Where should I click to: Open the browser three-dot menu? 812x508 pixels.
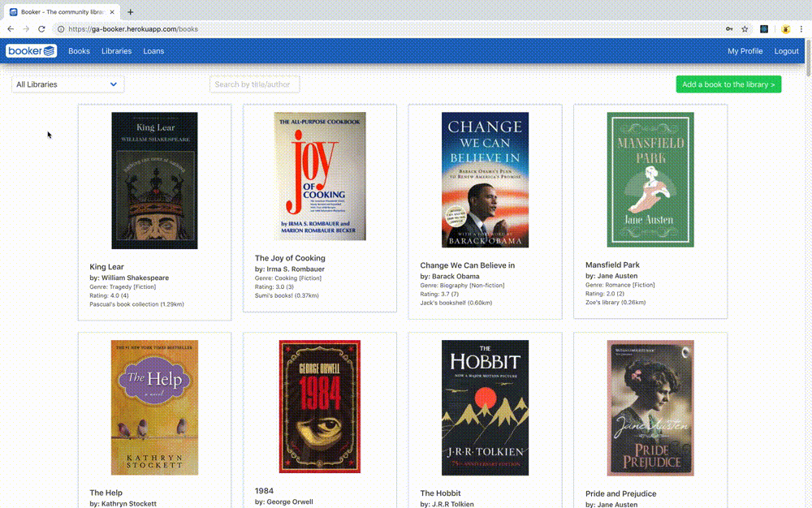click(x=801, y=29)
